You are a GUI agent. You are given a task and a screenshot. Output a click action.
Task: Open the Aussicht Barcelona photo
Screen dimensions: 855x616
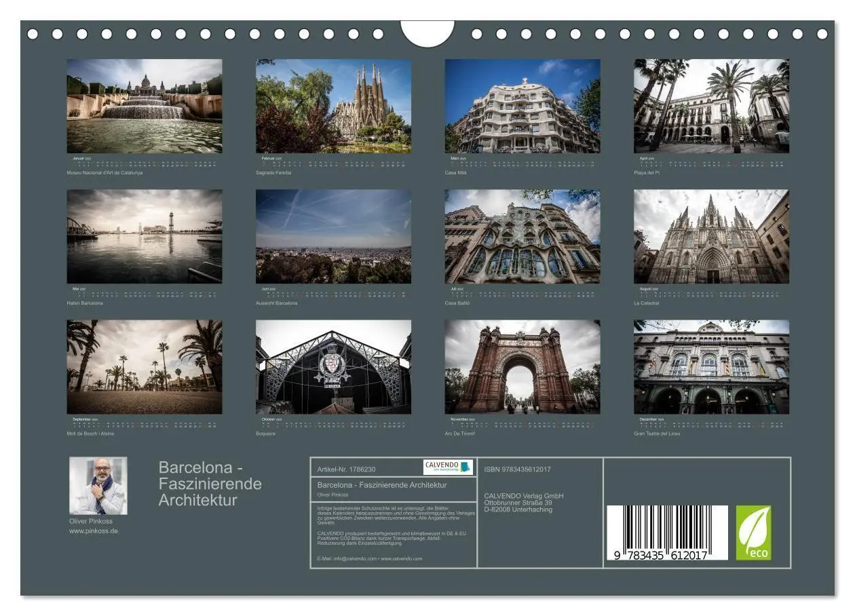333,236
